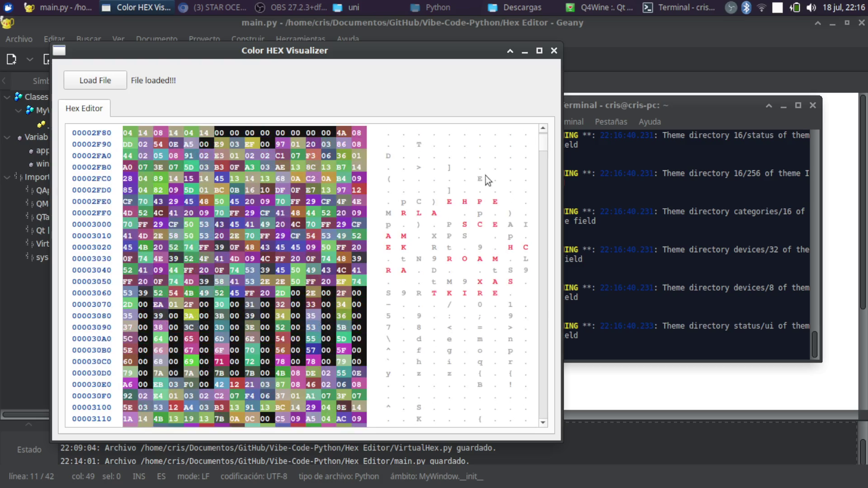
Task: Switch to STAR OCE browser taskbar entry
Action: [x=212, y=7]
